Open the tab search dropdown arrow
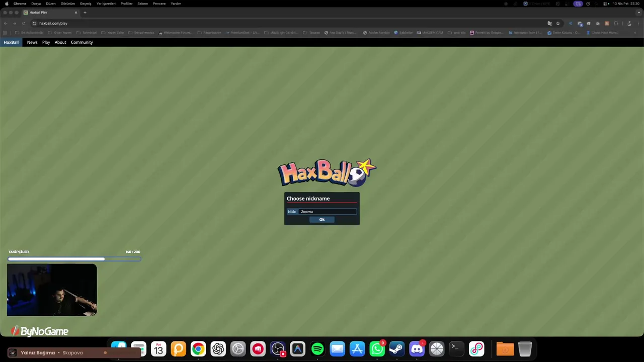Viewport: 644px width, 362px height. click(639, 13)
